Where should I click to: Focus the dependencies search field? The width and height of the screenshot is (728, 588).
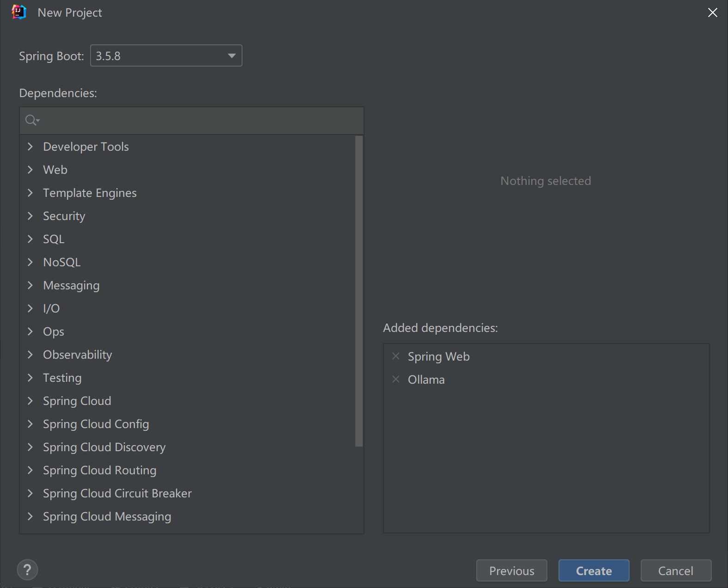tap(192, 121)
